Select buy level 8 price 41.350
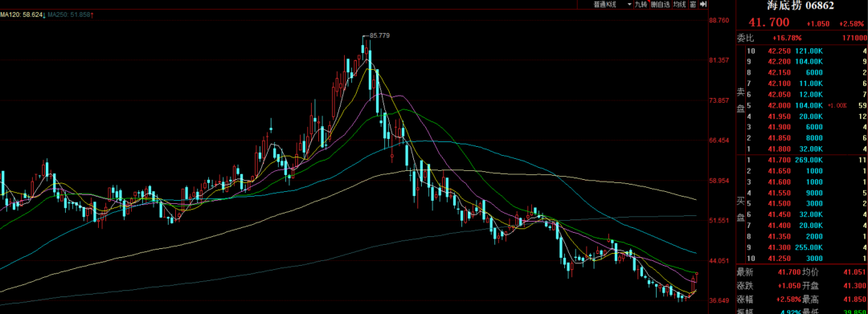The height and width of the screenshot is (314, 868). point(779,237)
